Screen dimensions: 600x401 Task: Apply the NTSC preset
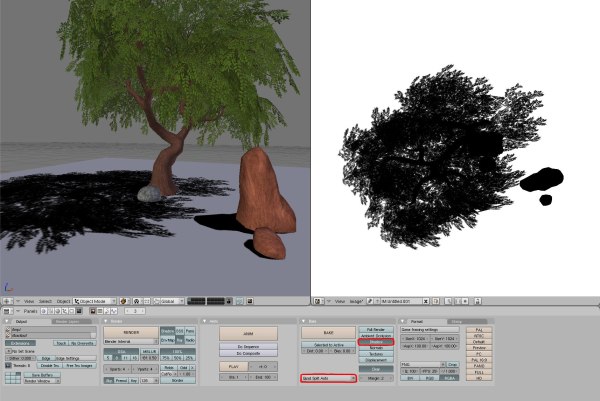pos(479,336)
